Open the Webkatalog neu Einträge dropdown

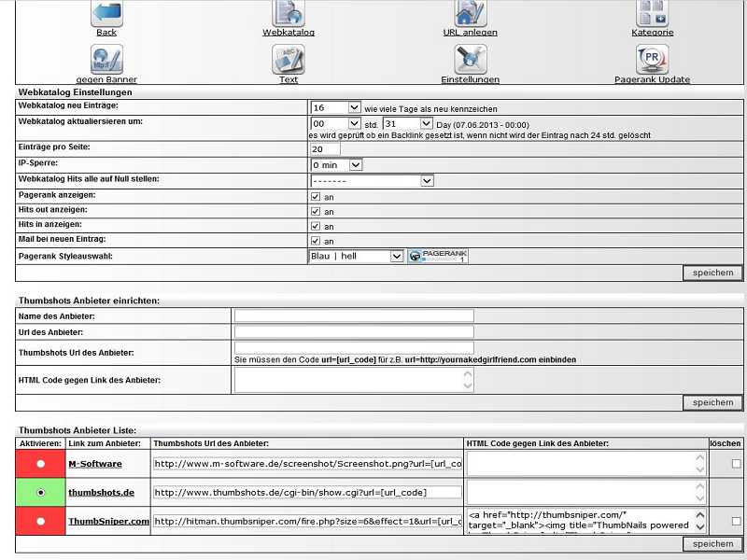coord(335,108)
